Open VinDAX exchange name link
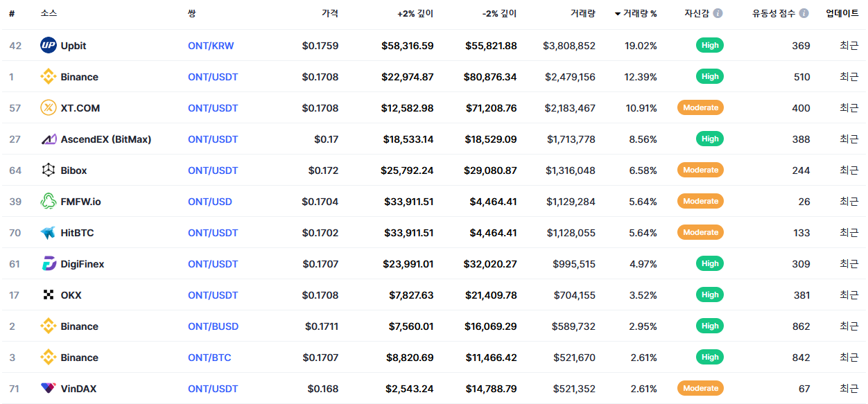The width and height of the screenshot is (868, 404). click(79, 389)
